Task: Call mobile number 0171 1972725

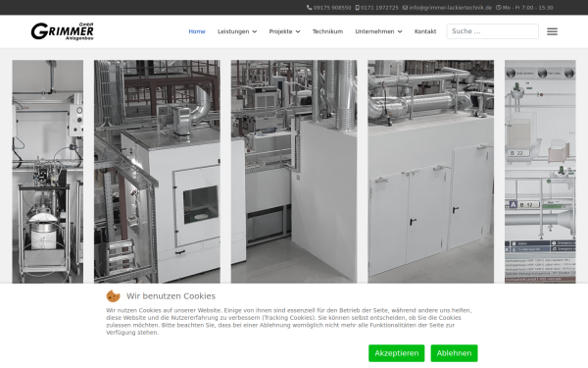Action: 379,8
